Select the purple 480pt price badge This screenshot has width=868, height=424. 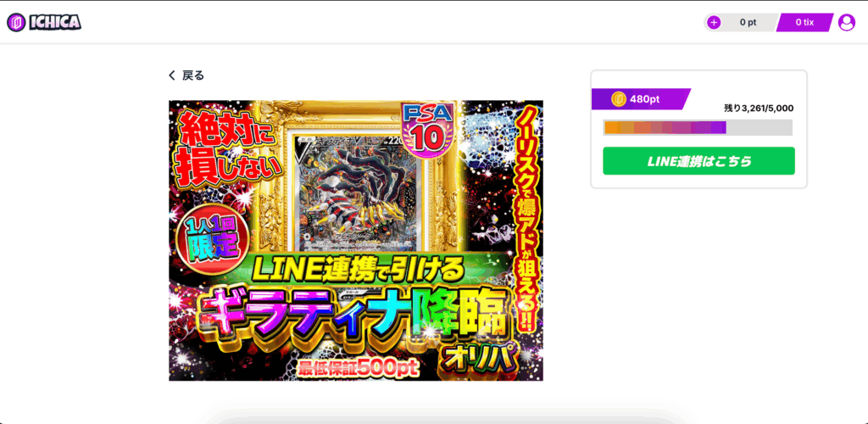tap(641, 99)
